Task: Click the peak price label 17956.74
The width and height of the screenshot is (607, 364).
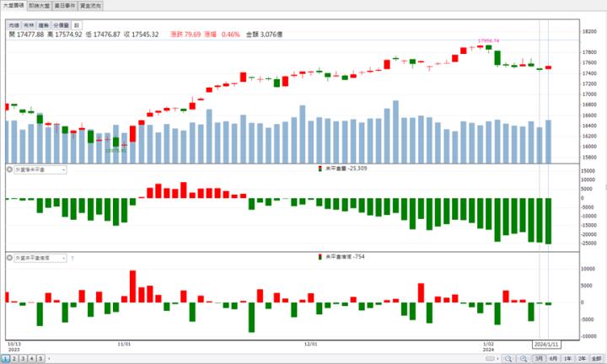Action: click(488, 40)
